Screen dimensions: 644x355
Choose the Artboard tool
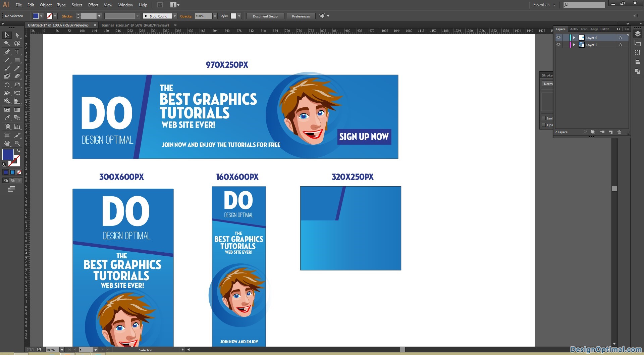[x=7, y=135]
